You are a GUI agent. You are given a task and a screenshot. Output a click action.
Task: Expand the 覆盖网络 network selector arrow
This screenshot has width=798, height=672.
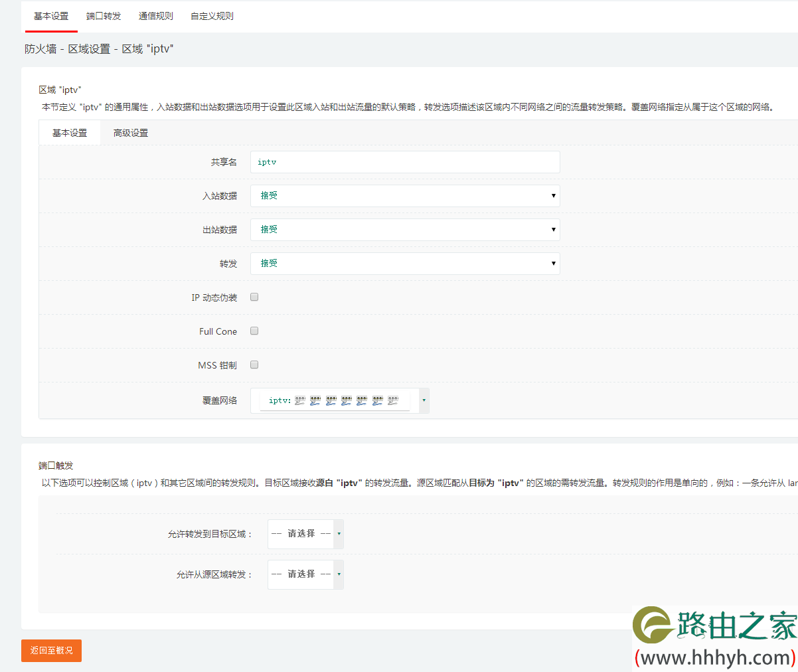point(424,400)
